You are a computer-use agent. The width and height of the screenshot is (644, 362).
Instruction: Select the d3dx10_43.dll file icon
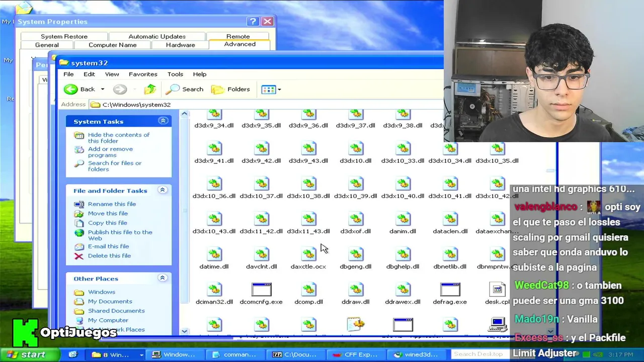pos(214,219)
